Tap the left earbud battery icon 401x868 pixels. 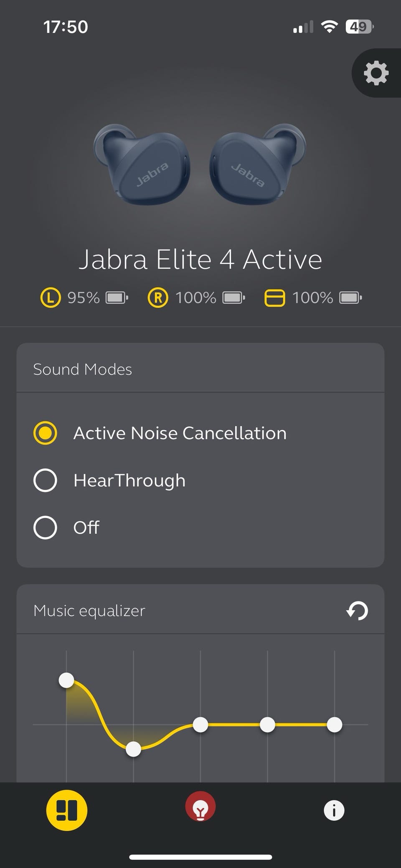(117, 298)
